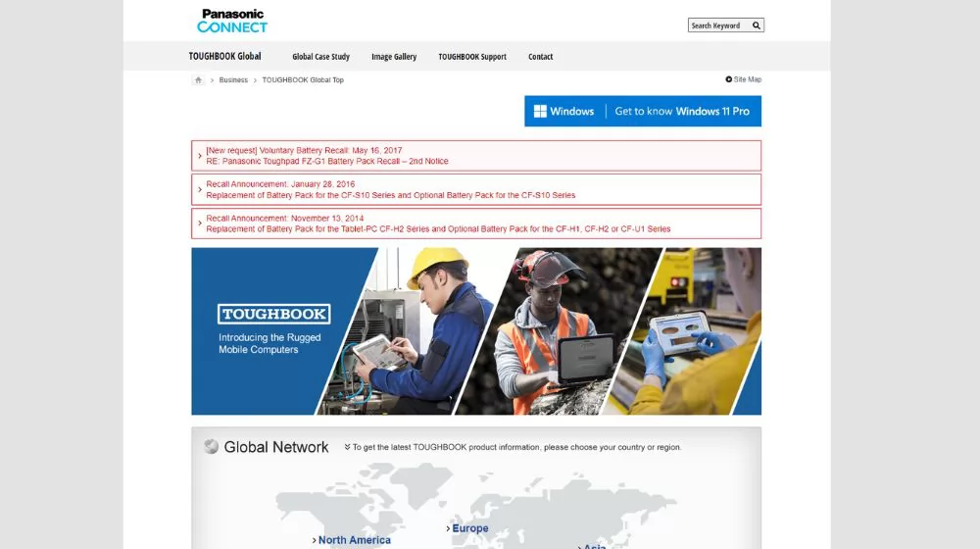This screenshot has height=549, width=980.
Task: Click the Site Map bullet icon
Action: (x=729, y=79)
